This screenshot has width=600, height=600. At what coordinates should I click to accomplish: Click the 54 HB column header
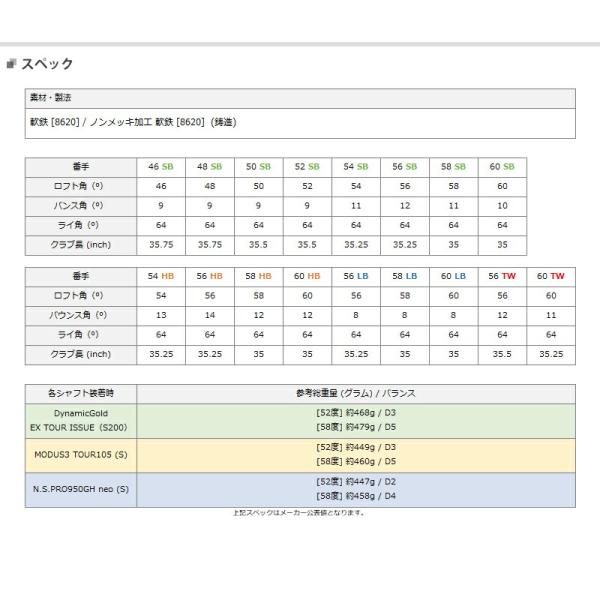point(160,275)
